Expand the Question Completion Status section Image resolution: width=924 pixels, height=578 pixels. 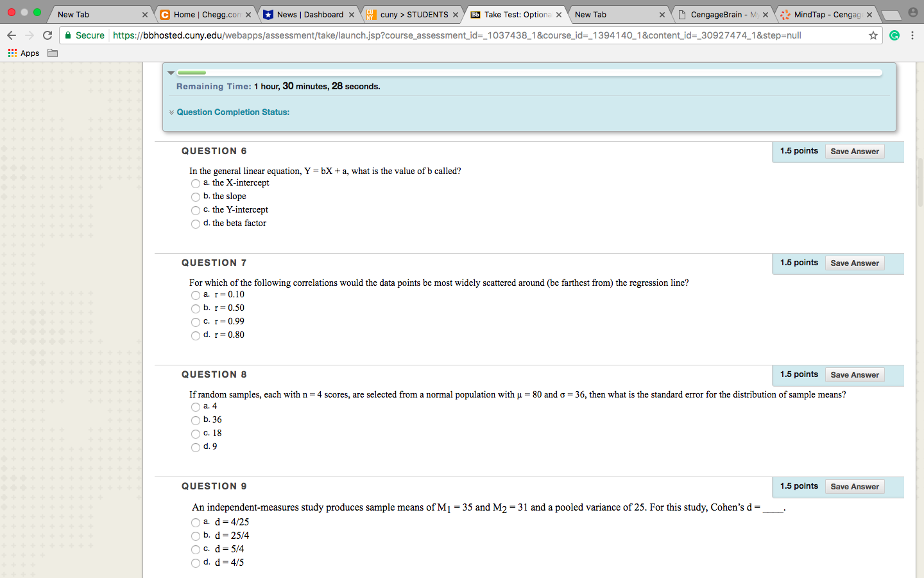(x=232, y=112)
